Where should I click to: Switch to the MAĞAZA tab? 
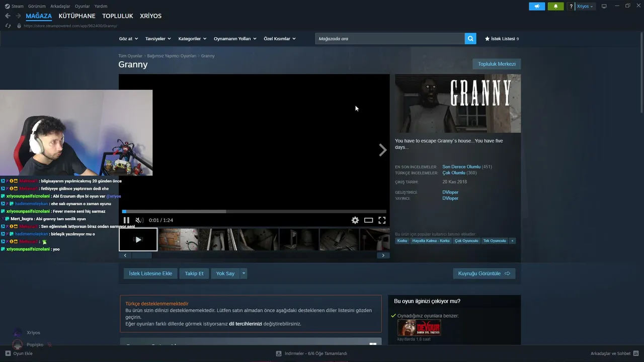[x=39, y=16]
